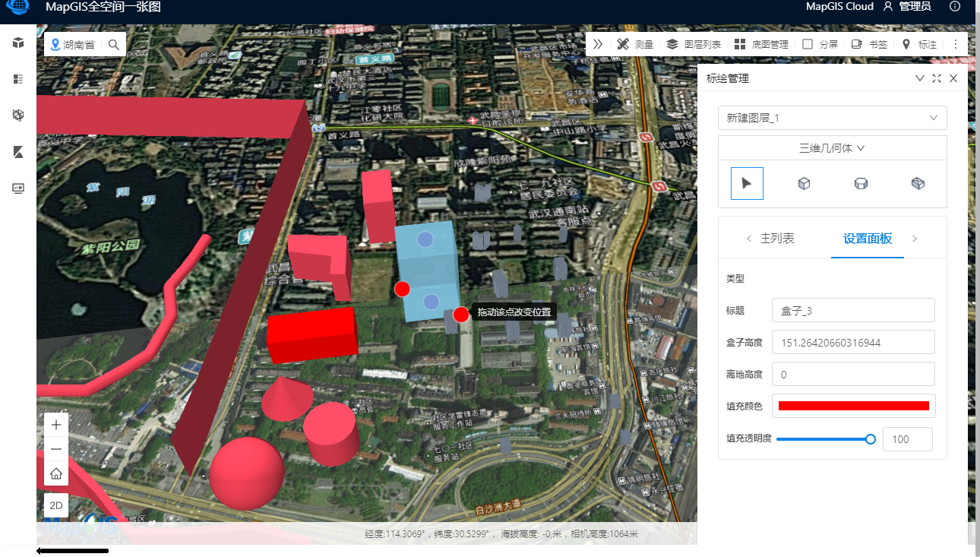Select the arrow pointer selection tool
The height and width of the screenshot is (557, 980).
[747, 183]
